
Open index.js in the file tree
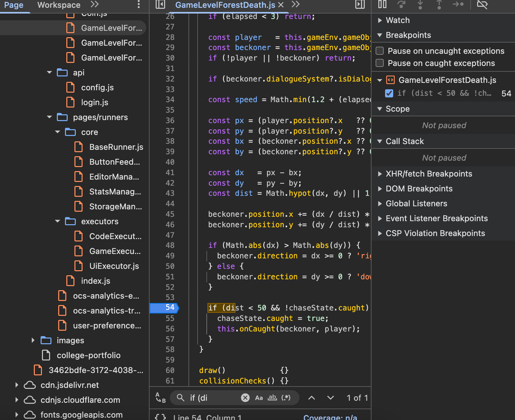tap(96, 281)
